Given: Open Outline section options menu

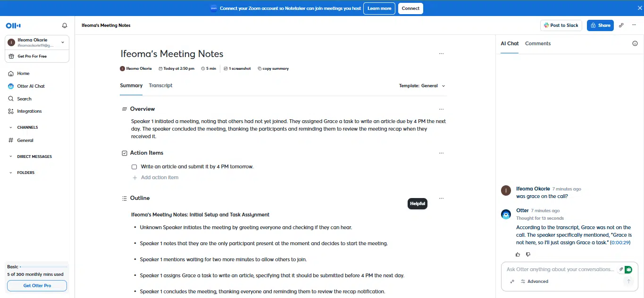Looking at the screenshot, I should click(441, 199).
